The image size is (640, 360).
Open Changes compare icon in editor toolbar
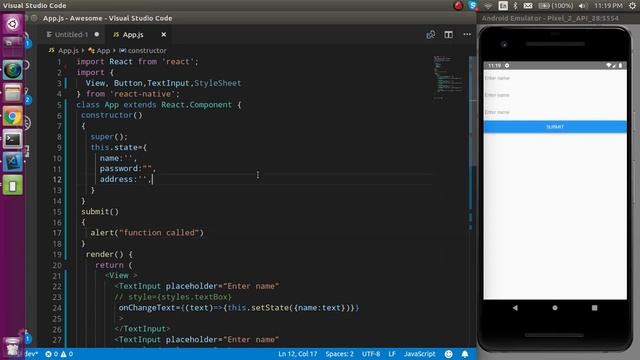click(430, 35)
